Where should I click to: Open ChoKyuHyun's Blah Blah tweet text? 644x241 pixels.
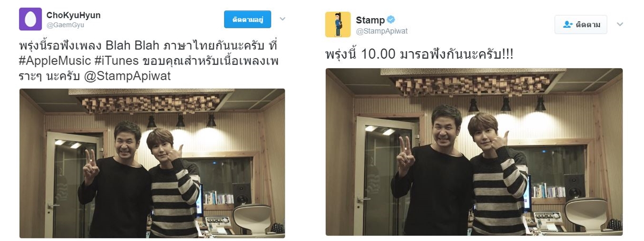pos(150,60)
